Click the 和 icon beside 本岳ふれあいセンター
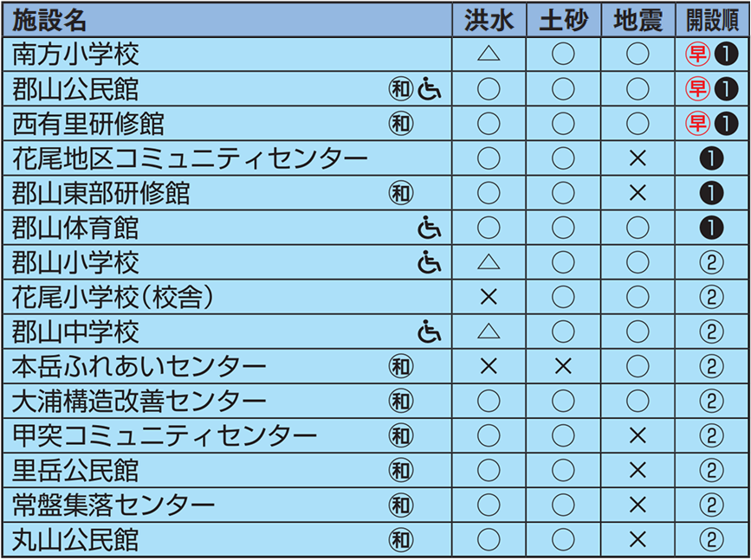The height and width of the screenshot is (560, 751). point(401,367)
